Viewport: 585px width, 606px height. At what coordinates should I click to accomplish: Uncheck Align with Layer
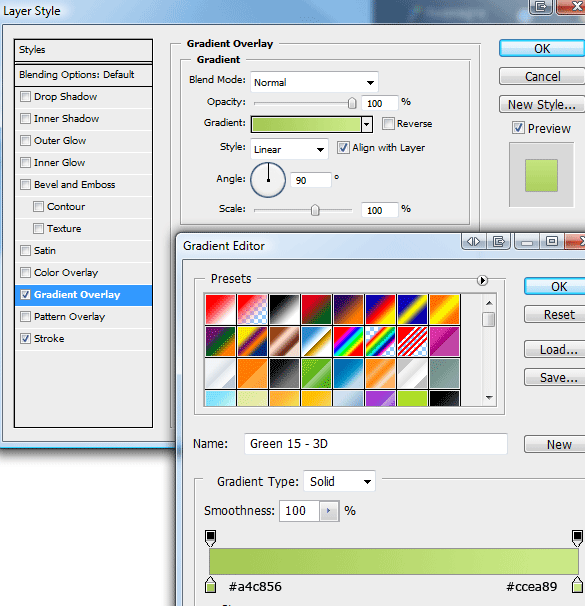[343, 148]
